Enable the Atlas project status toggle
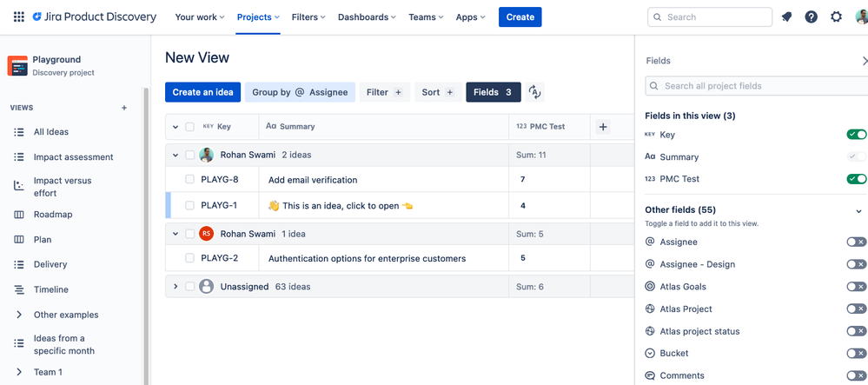 [x=857, y=331]
